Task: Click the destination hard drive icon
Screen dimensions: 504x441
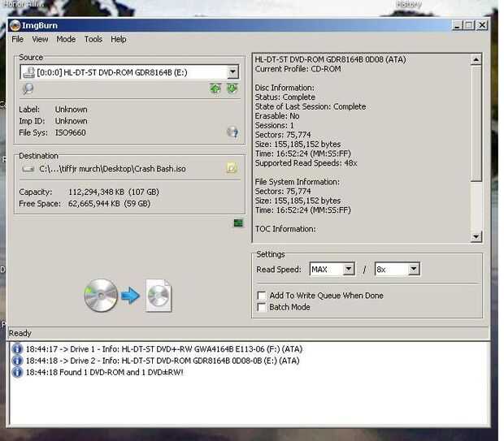Action: pos(28,169)
